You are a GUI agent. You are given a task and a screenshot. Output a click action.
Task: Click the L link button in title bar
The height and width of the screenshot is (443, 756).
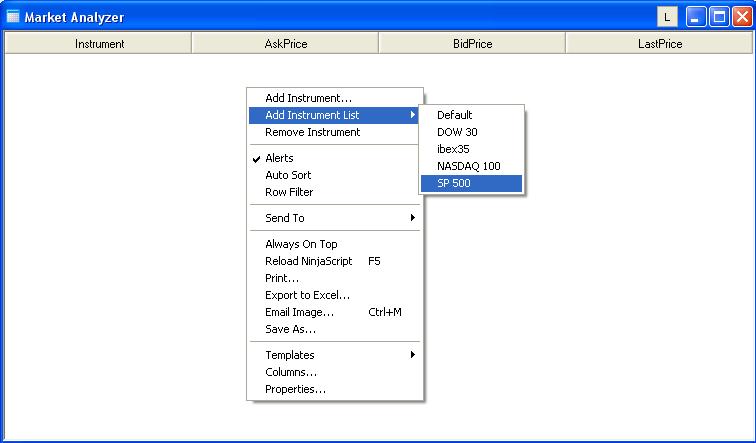(667, 17)
